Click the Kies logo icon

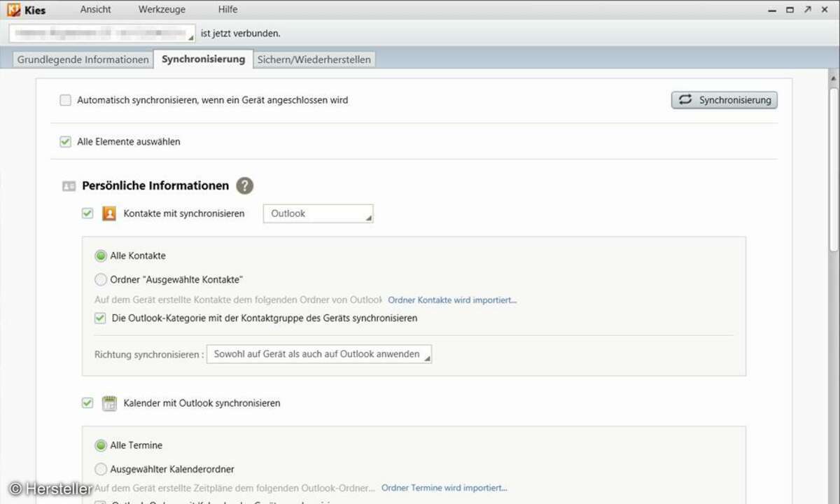pyautogui.click(x=14, y=10)
